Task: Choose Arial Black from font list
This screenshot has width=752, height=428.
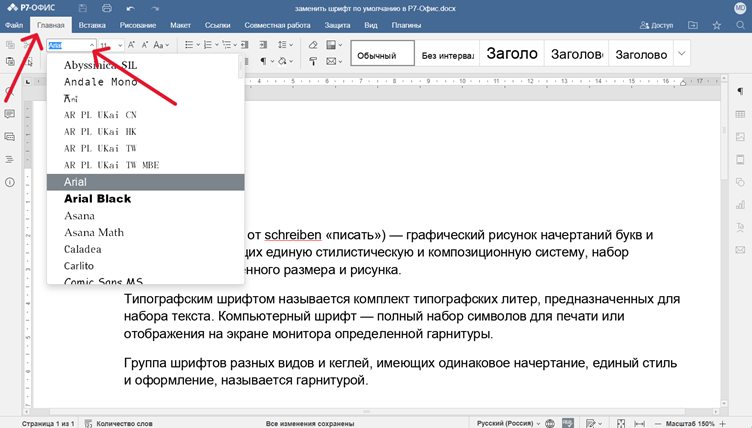Action: [x=98, y=199]
